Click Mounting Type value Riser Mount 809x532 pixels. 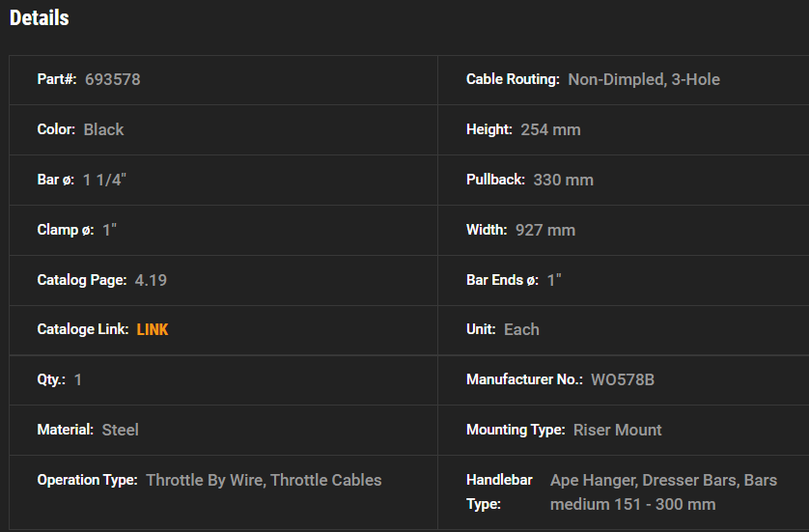618,430
